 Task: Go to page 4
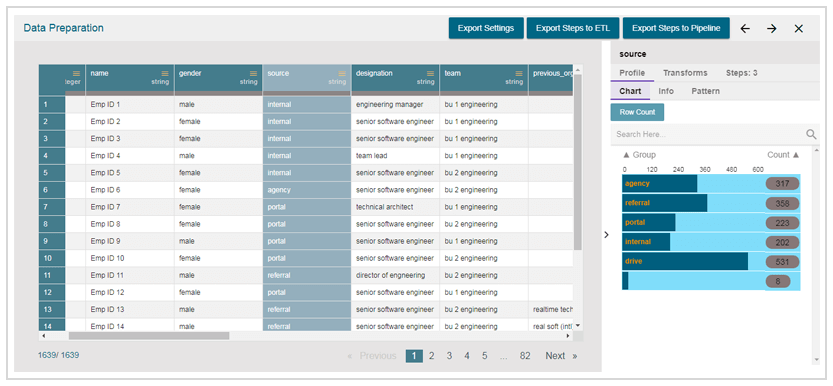click(x=466, y=356)
